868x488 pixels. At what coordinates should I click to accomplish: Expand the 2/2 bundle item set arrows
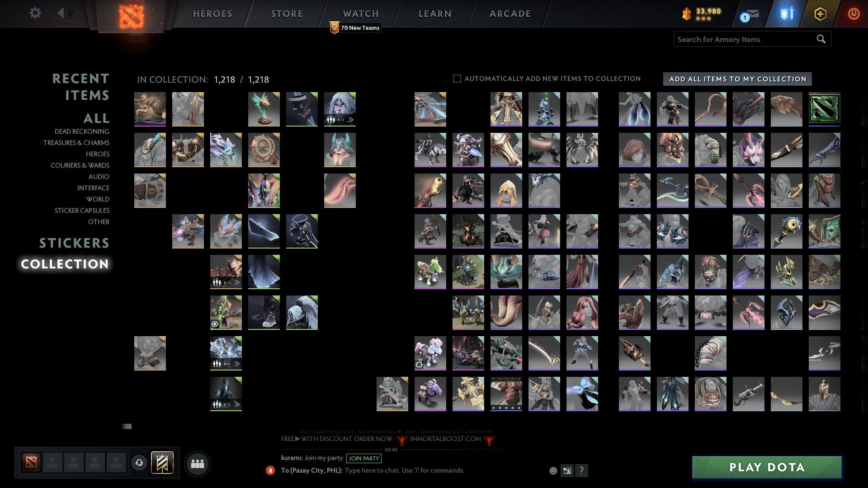click(236, 282)
